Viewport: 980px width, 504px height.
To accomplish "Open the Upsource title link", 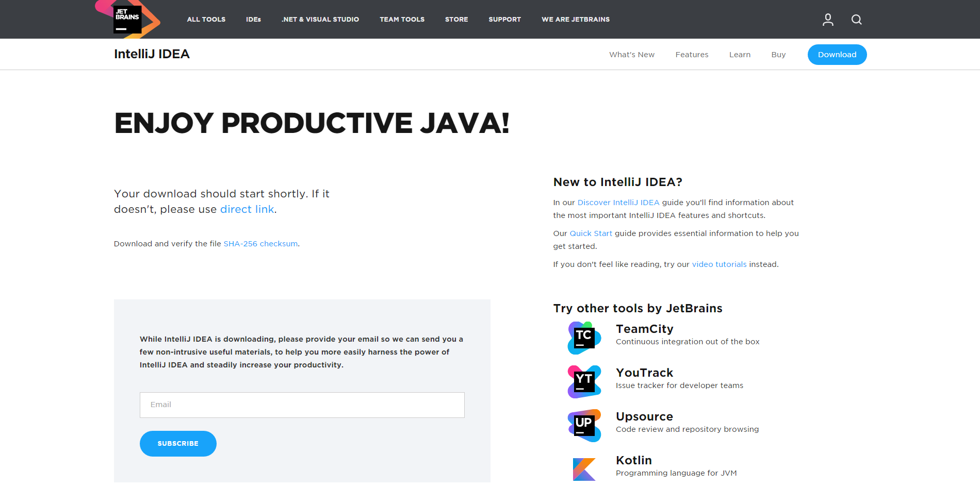I will 644,416.
